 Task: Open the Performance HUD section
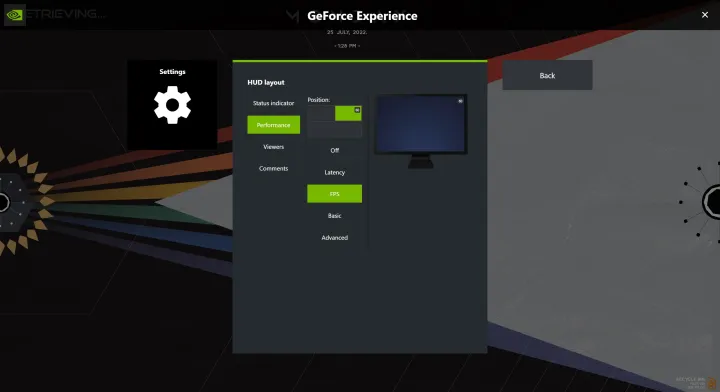coord(273,125)
